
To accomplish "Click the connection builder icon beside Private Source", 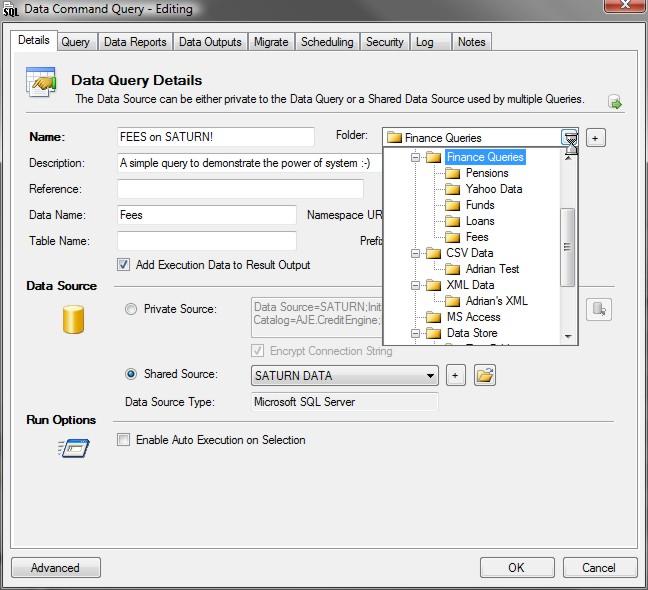I will [x=599, y=310].
